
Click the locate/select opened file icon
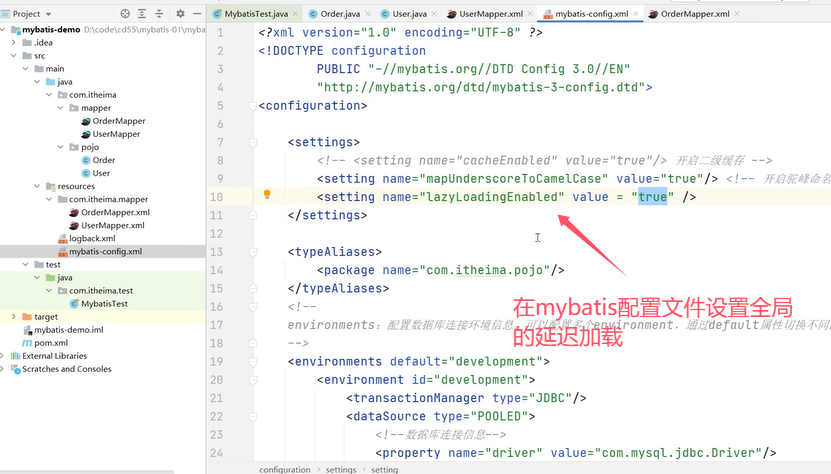pyautogui.click(x=125, y=14)
